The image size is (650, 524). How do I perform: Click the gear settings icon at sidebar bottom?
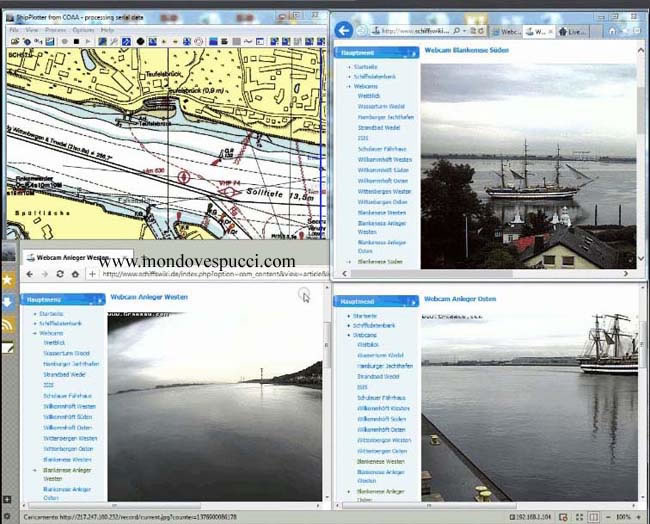pyautogui.click(x=7, y=517)
